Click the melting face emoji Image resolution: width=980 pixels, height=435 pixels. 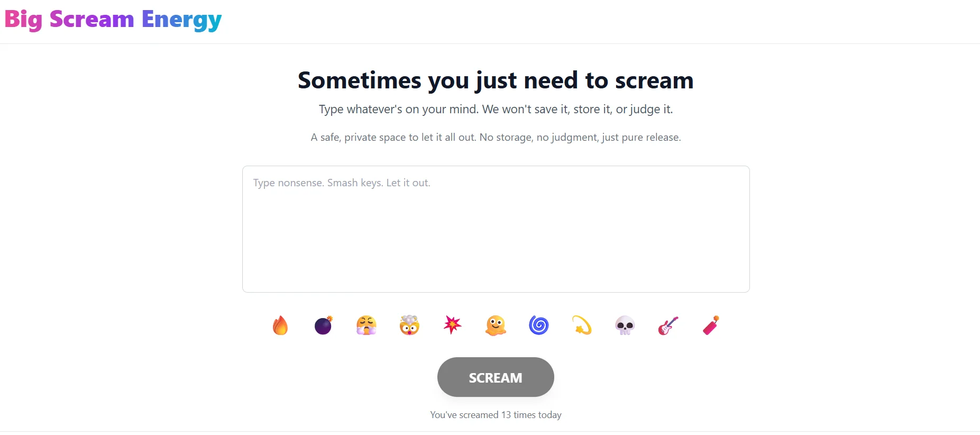tap(496, 325)
